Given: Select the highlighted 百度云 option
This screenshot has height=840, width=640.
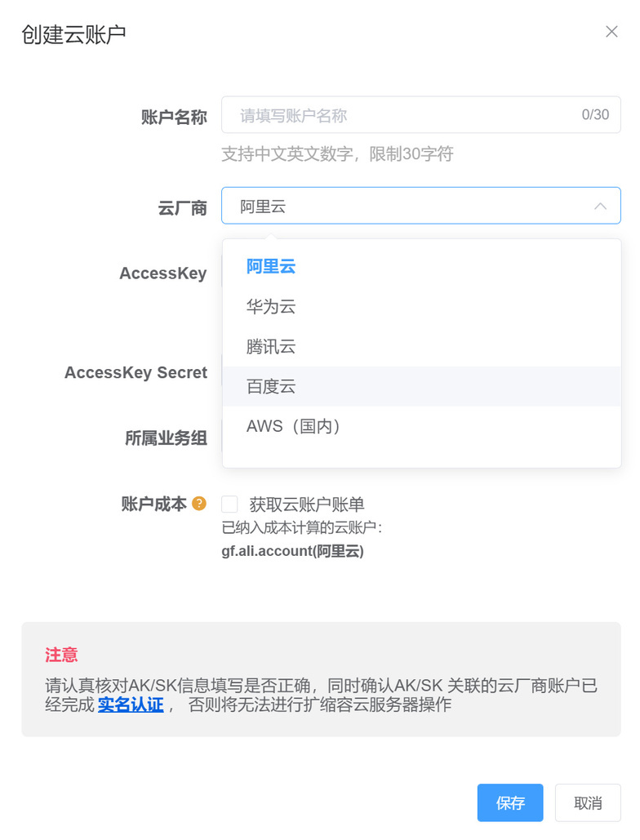Looking at the screenshot, I should (x=421, y=386).
